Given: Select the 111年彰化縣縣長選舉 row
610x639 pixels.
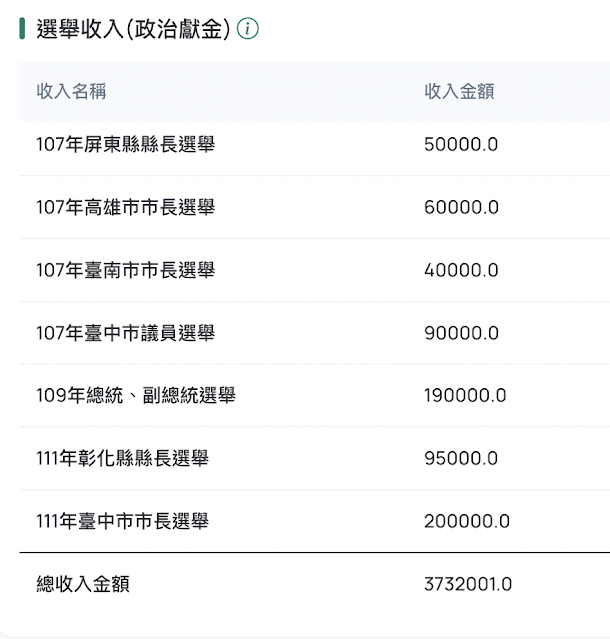Looking at the screenshot, I should [x=314, y=458].
